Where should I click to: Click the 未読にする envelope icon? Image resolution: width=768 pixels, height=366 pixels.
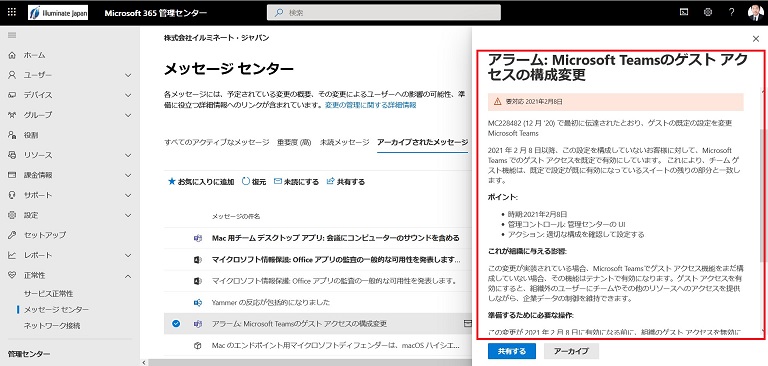(278, 181)
